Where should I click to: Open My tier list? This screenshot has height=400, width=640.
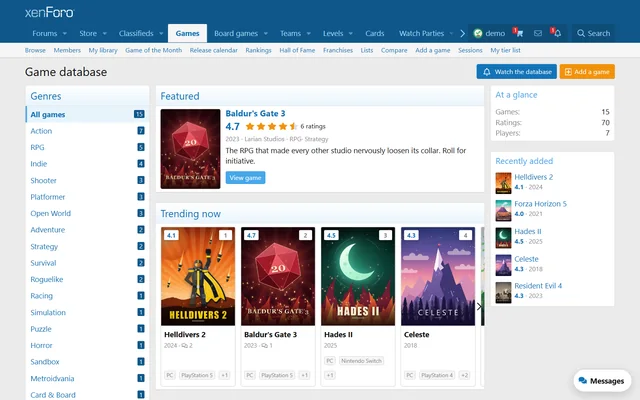(505, 50)
